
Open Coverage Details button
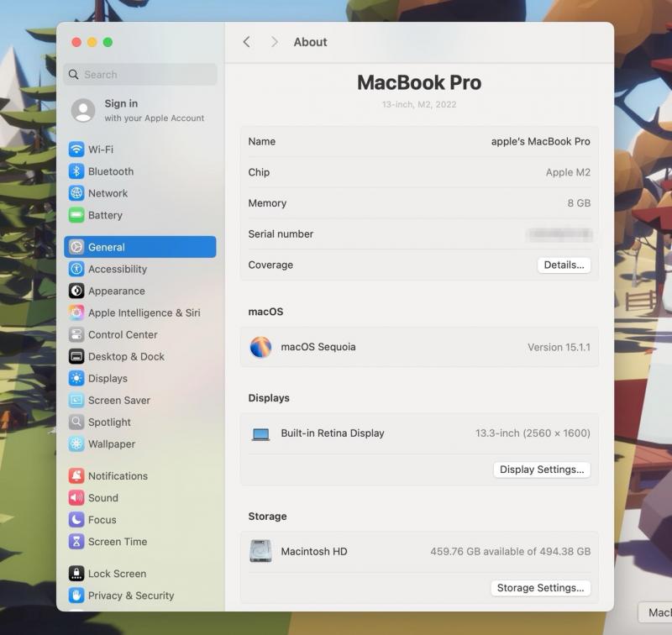tap(564, 265)
